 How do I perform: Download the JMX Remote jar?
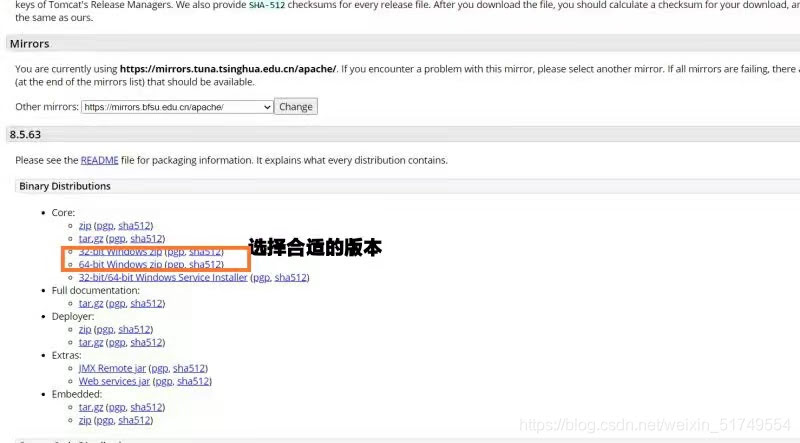pyautogui.click(x=112, y=368)
